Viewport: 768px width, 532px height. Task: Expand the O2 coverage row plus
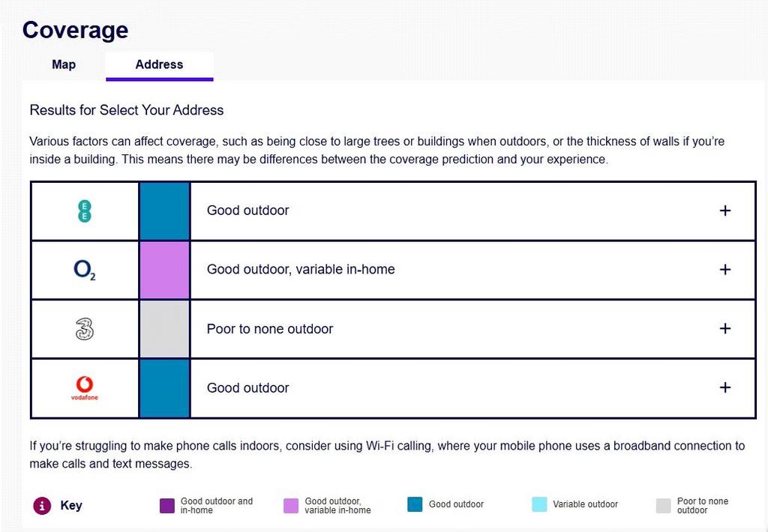(725, 270)
